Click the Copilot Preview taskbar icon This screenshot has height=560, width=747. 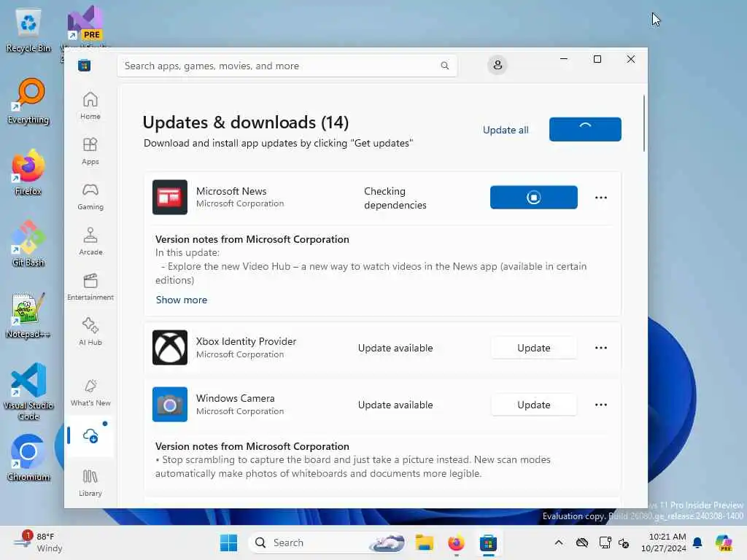tap(724, 542)
